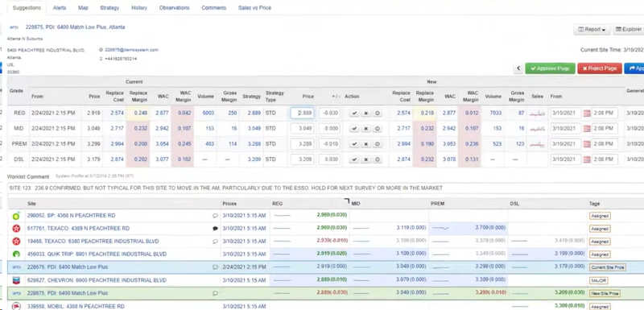Reject the PREM price with X icon
The width and height of the screenshot is (644, 310).
tap(365, 144)
